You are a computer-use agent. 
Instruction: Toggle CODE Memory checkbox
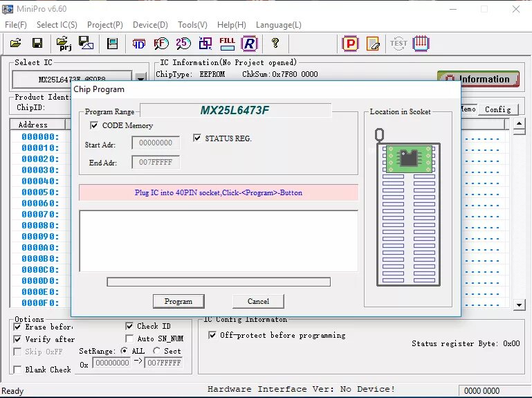coord(94,126)
